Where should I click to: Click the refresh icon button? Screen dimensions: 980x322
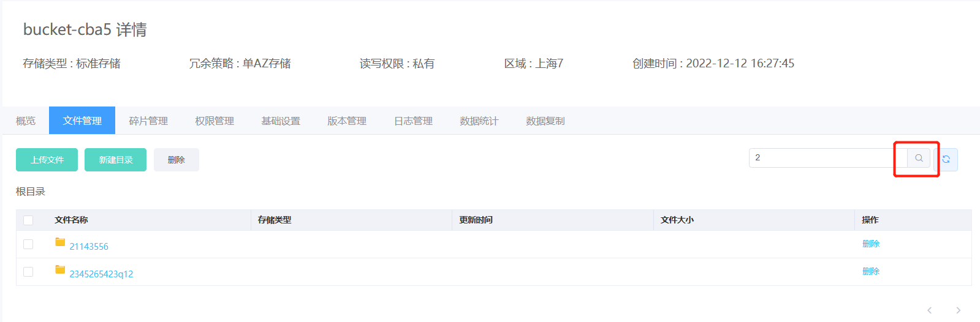(x=946, y=159)
